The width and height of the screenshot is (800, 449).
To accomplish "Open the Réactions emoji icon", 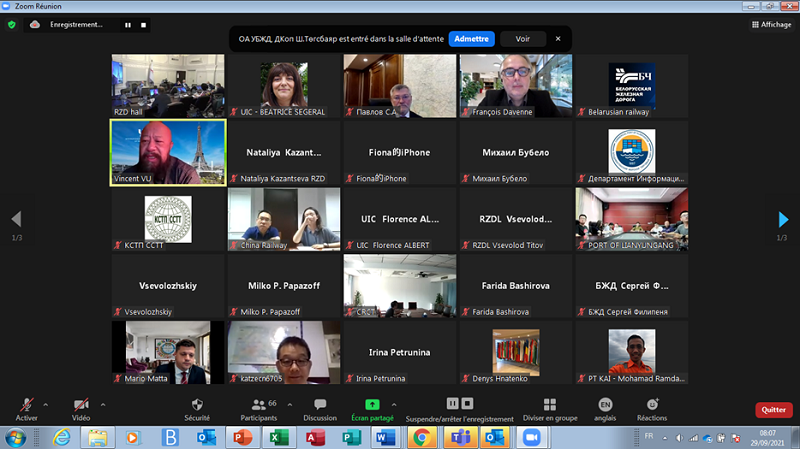I will coord(652,404).
